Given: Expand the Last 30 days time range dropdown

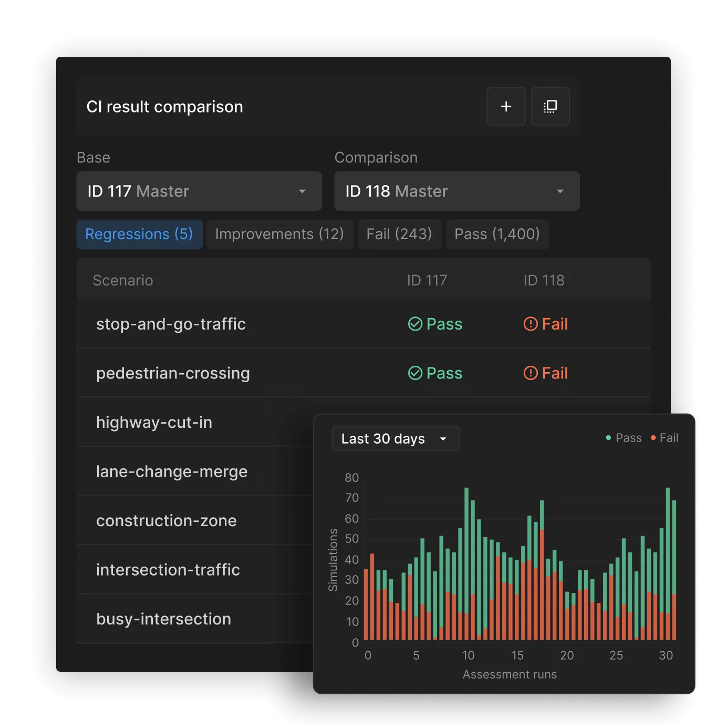Looking at the screenshot, I should tap(395, 438).
